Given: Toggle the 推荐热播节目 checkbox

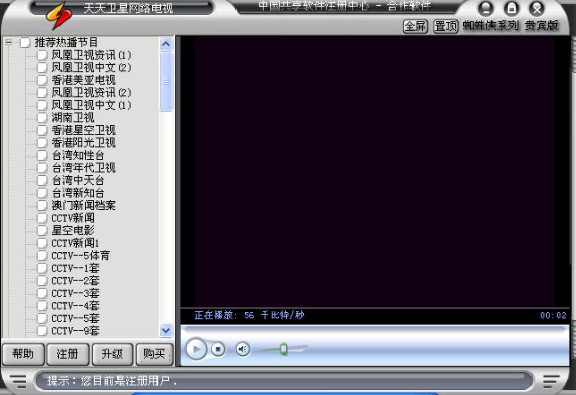Looking at the screenshot, I should point(25,43).
